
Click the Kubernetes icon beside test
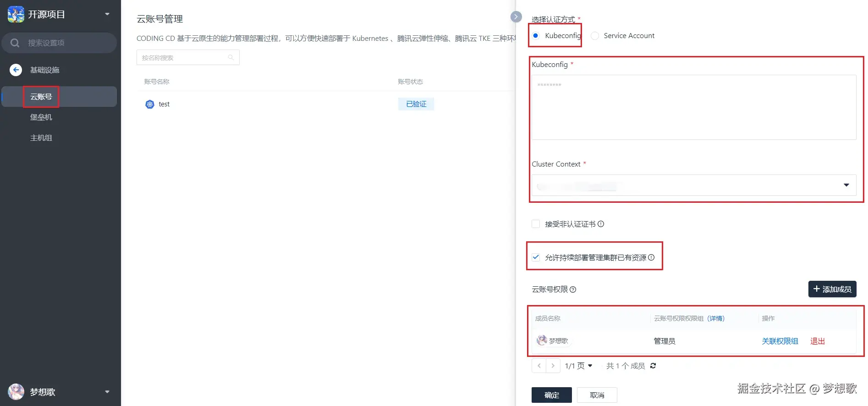click(x=150, y=104)
